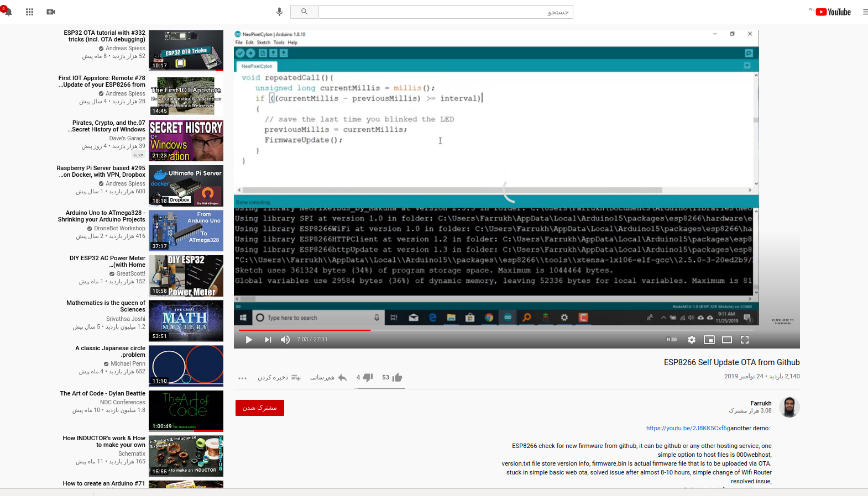Open inductor video thumbnail 15:55

click(186, 456)
